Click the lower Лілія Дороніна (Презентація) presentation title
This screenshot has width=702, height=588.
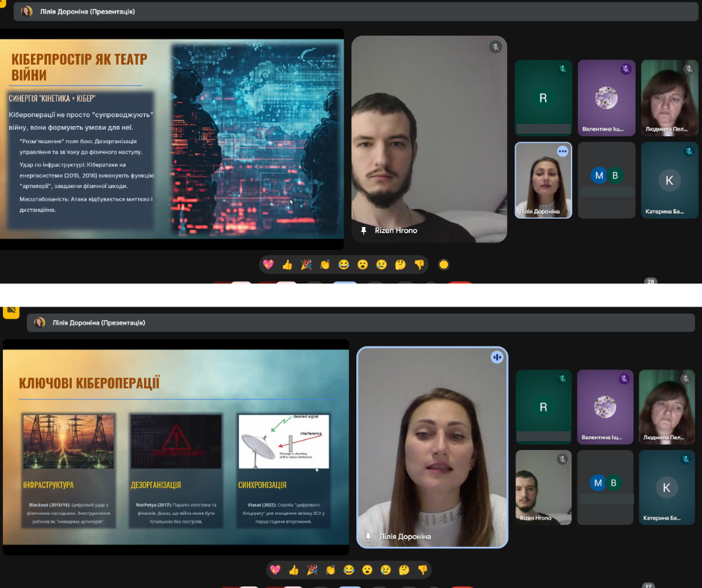click(x=99, y=322)
